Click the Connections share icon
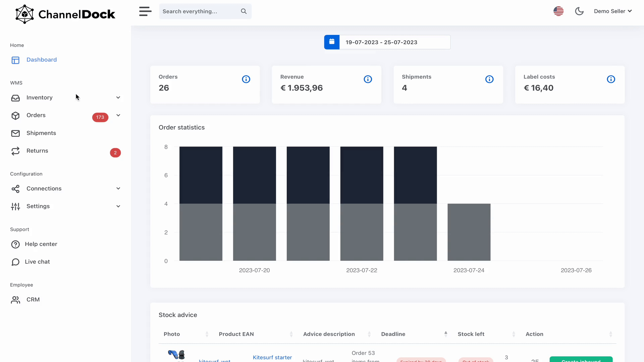644x362 pixels. (15, 189)
